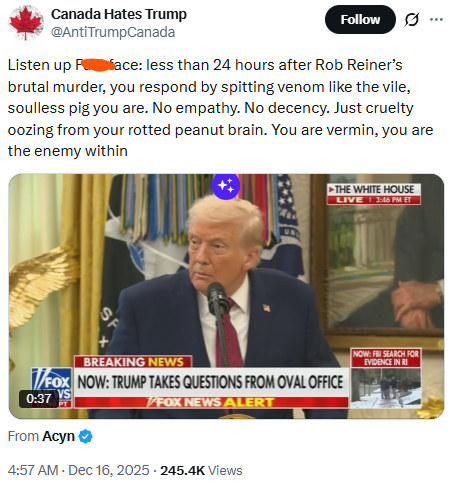Click the Breaking News banner in video

pos(133,362)
